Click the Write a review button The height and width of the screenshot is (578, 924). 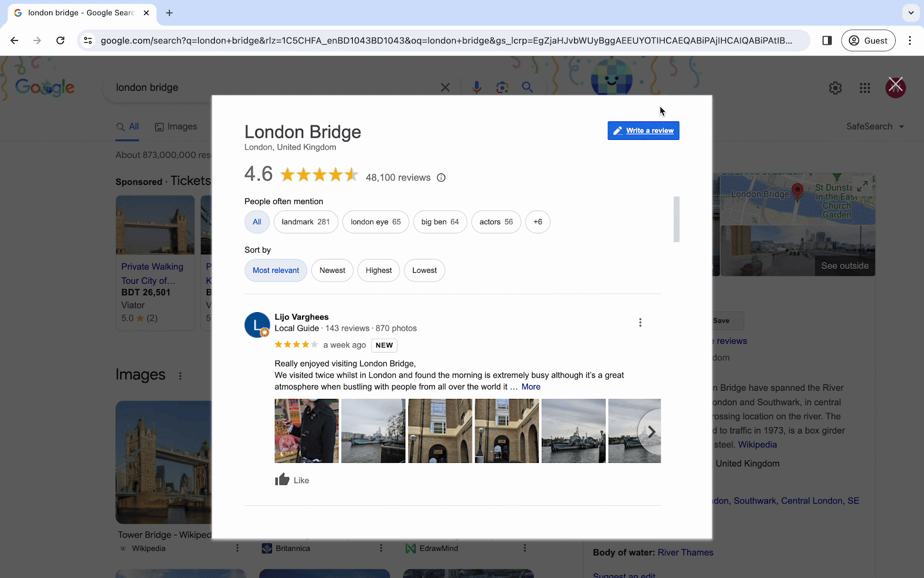point(643,131)
